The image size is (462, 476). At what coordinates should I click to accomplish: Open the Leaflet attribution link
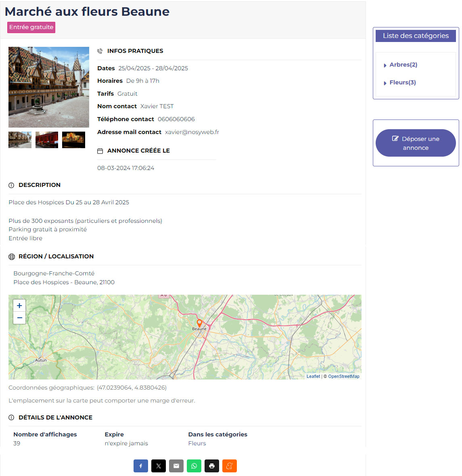(313, 376)
